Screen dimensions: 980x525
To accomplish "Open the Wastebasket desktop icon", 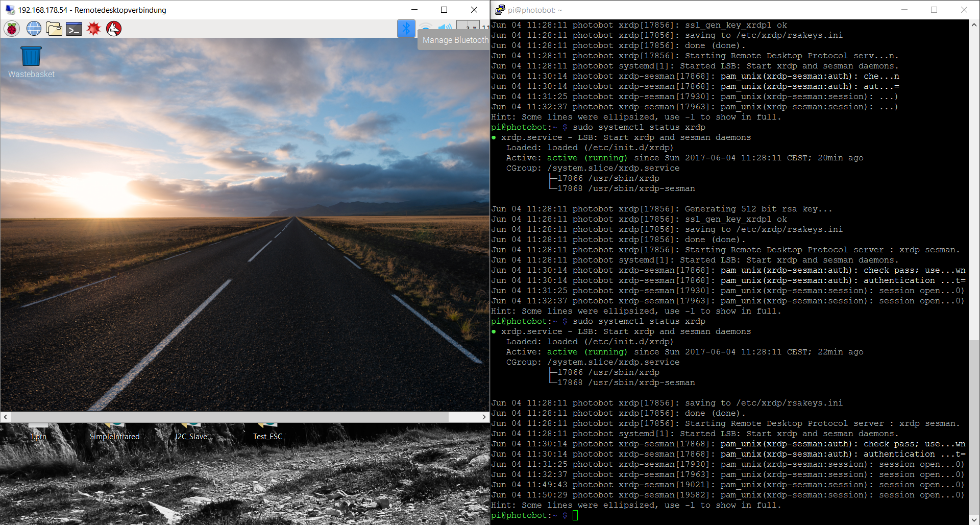I will coord(31,62).
